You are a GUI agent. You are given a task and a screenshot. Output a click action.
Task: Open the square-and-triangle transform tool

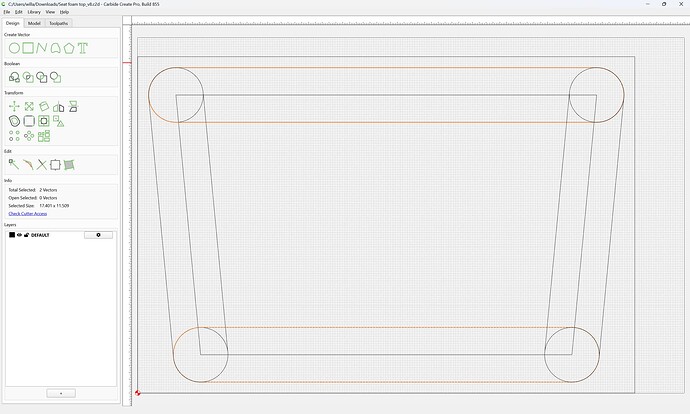59,121
